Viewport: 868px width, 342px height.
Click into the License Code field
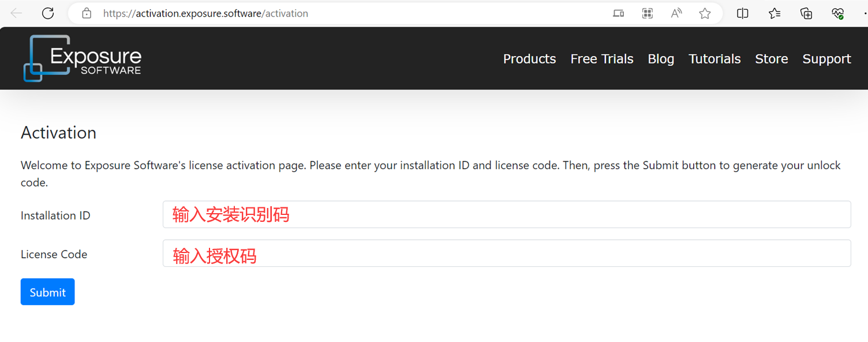[x=506, y=254]
